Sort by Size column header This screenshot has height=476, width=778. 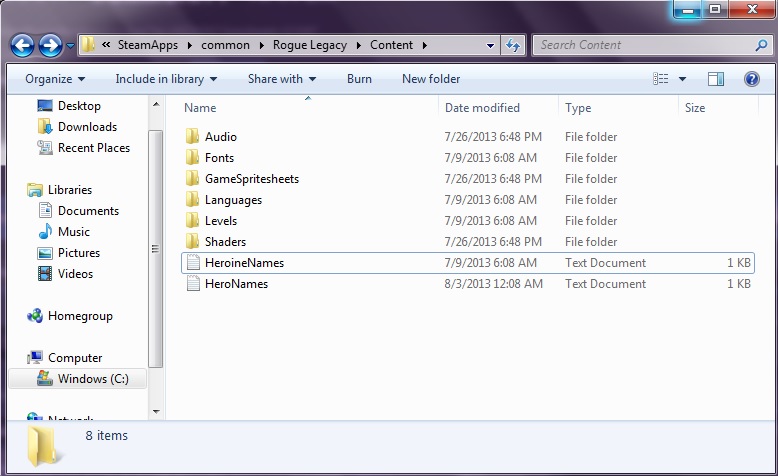[718, 108]
